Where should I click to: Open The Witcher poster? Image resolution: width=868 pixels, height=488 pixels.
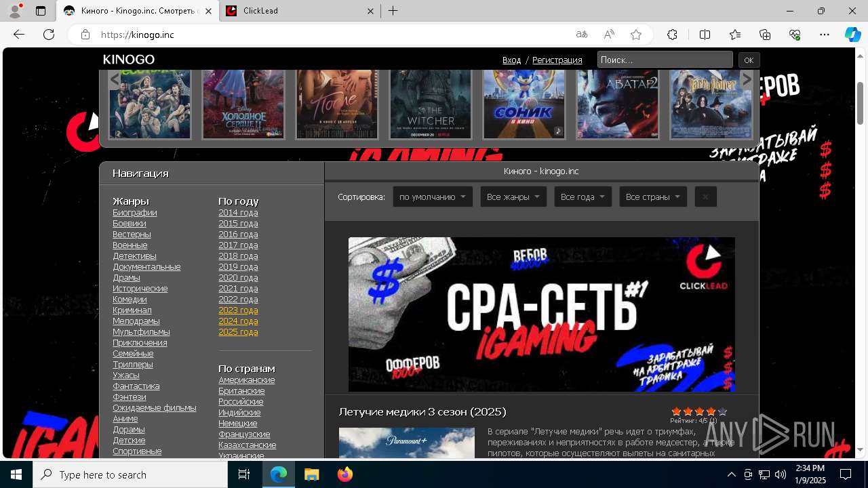[431, 104]
